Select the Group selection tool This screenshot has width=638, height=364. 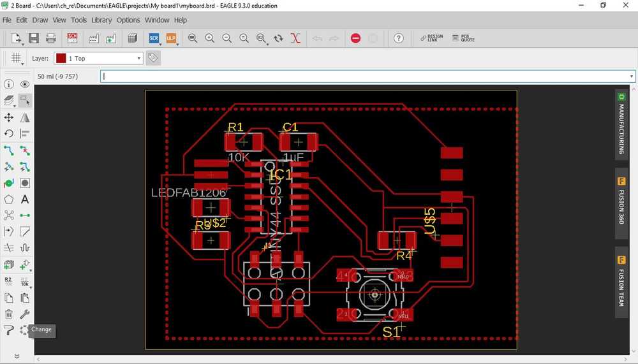pyautogui.click(x=25, y=101)
